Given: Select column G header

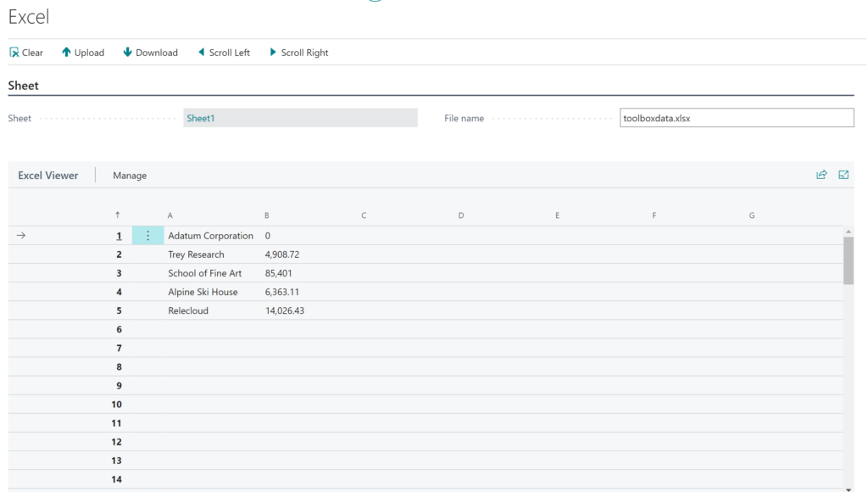Looking at the screenshot, I should [x=752, y=215].
